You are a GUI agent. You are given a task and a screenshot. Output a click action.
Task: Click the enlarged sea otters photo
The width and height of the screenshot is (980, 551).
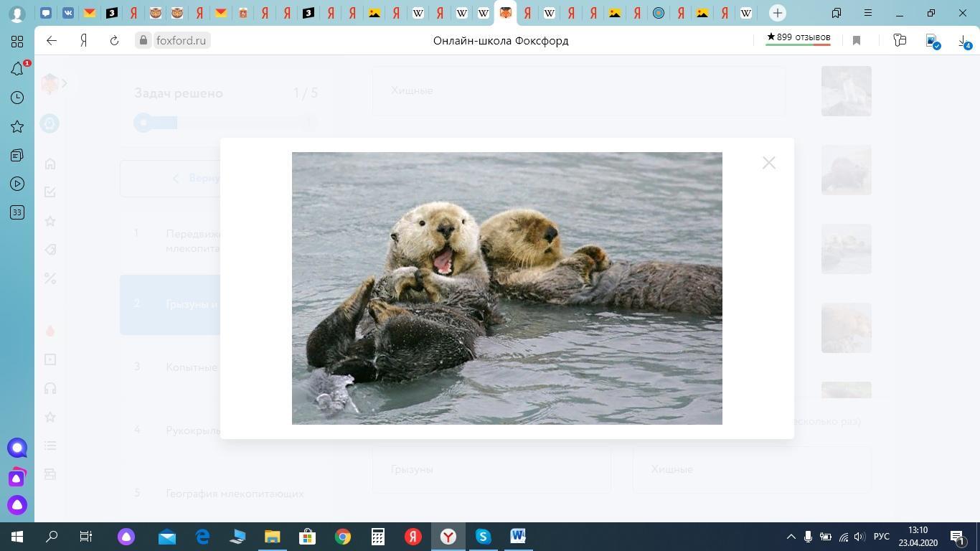507,288
